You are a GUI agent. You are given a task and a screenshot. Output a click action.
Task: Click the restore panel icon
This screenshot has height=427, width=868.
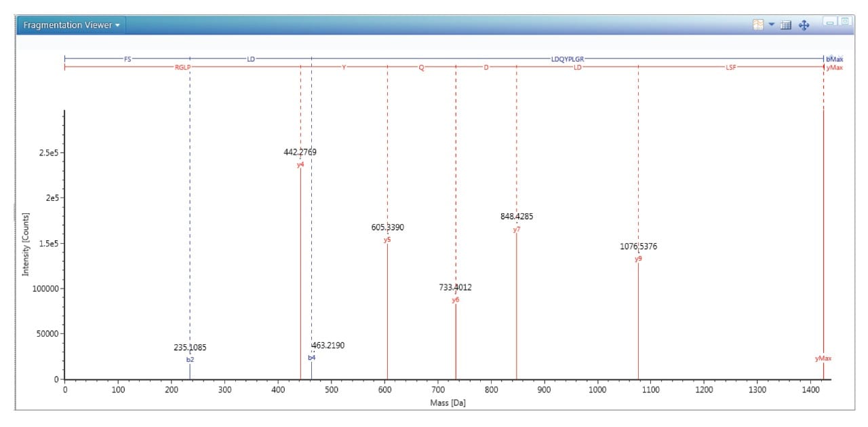pyautogui.click(x=845, y=20)
